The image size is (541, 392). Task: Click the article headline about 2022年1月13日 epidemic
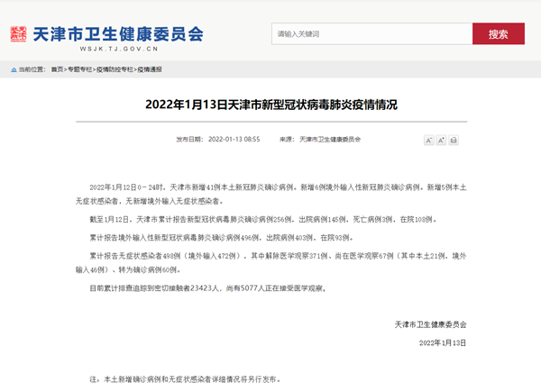[x=270, y=105]
